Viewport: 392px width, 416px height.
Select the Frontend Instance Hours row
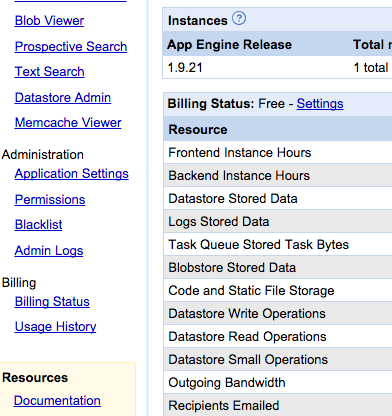click(278, 153)
